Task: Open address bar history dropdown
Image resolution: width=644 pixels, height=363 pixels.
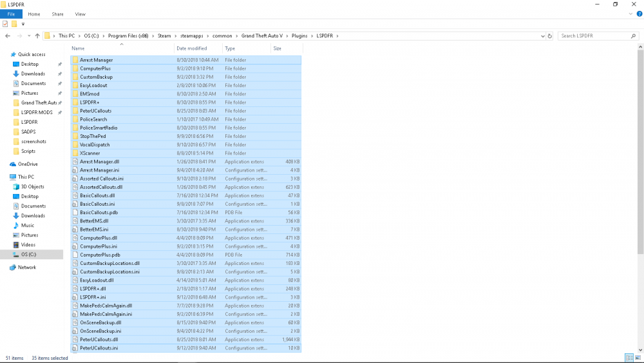Action: pyautogui.click(x=542, y=36)
